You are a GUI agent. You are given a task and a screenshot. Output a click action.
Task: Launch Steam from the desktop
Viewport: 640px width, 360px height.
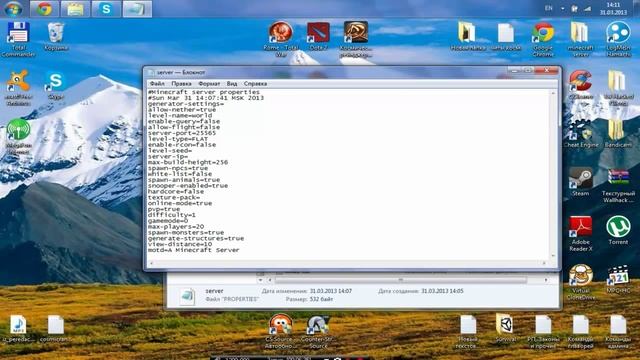coord(580,182)
